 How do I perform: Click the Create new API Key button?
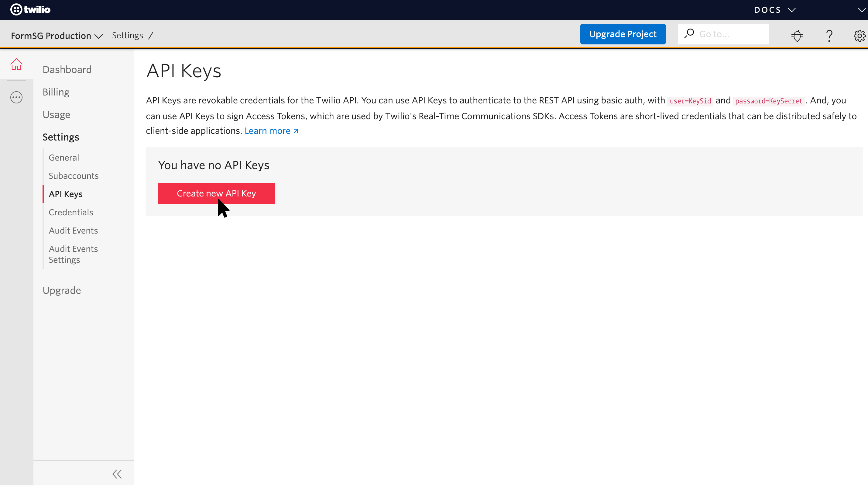click(x=216, y=193)
